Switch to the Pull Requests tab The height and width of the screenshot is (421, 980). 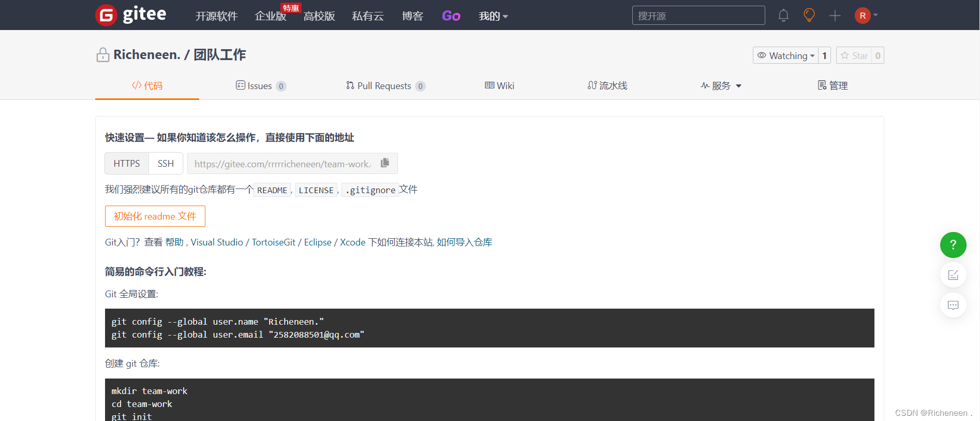(385, 85)
